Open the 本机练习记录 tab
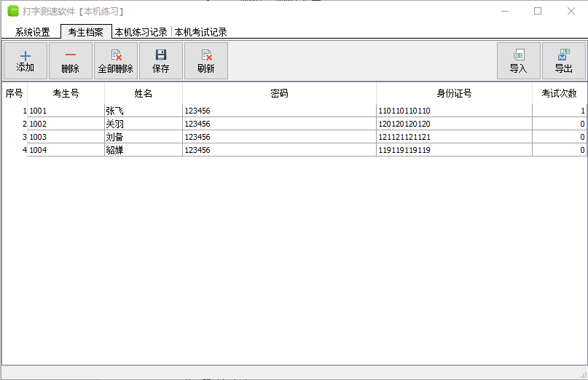The height and width of the screenshot is (380, 588). coord(141,32)
